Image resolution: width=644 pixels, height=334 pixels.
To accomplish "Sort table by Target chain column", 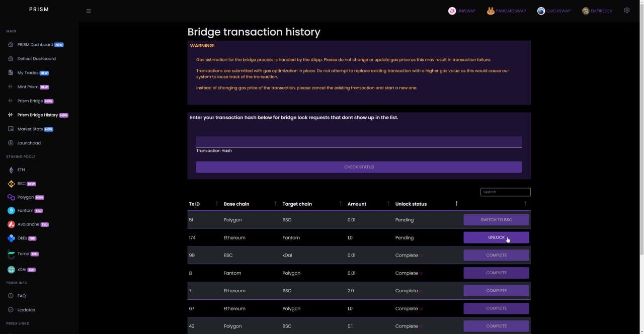I will (x=312, y=204).
